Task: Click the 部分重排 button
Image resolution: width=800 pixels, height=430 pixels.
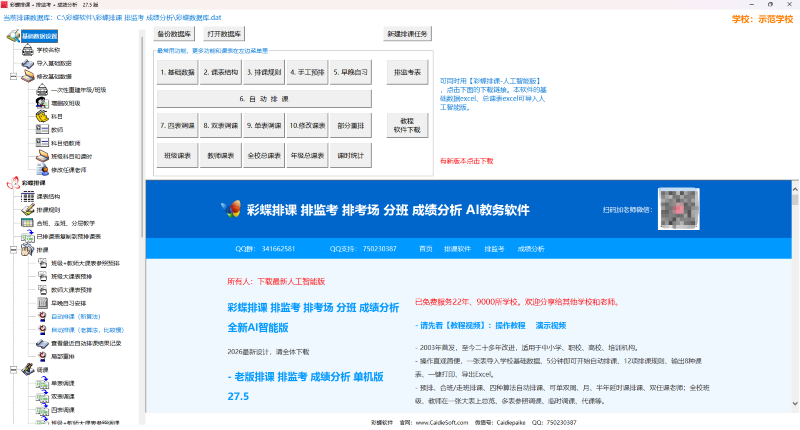Action: click(x=351, y=125)
